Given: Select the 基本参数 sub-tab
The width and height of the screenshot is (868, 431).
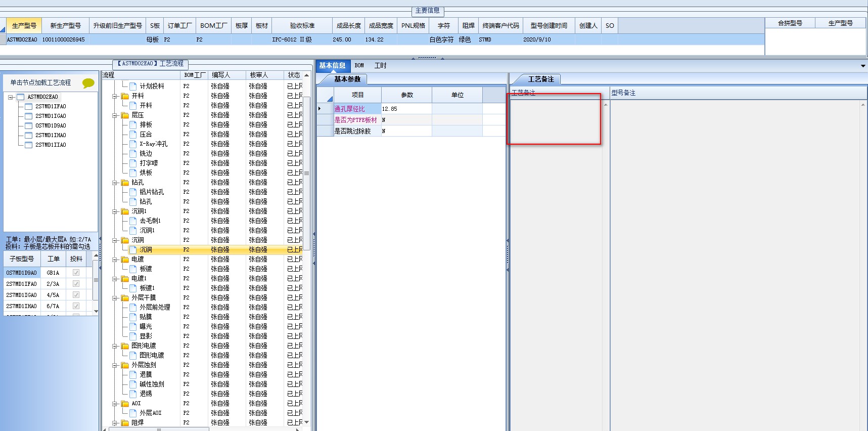Looking at the screenshot, I should [x=347, y=79].
